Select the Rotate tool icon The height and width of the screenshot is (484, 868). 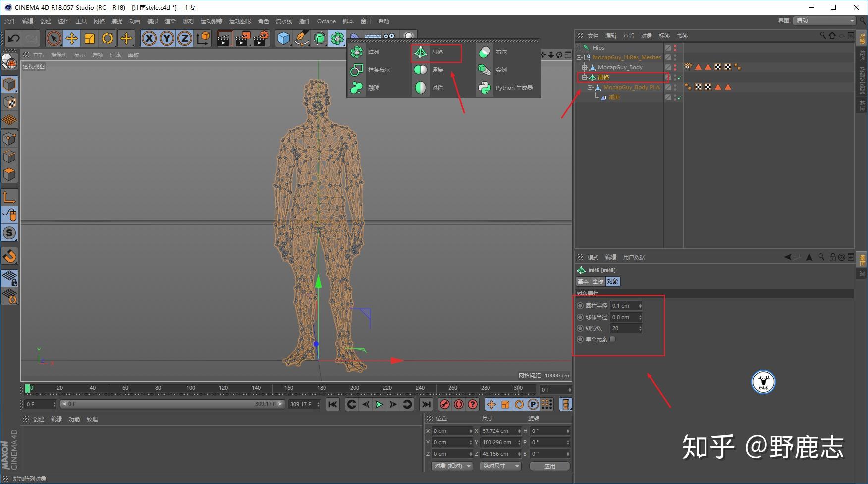tap(108, 38)
